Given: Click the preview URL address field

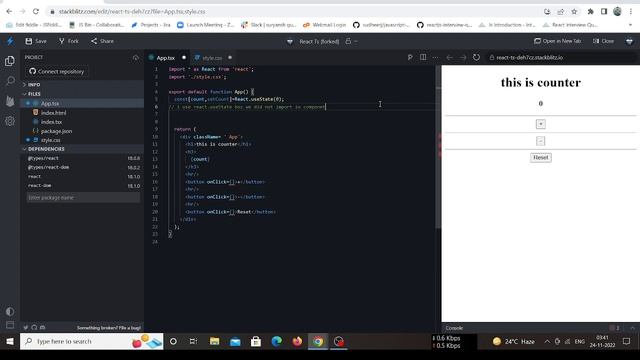Looking at the screenshot, I should pos(561,58).
